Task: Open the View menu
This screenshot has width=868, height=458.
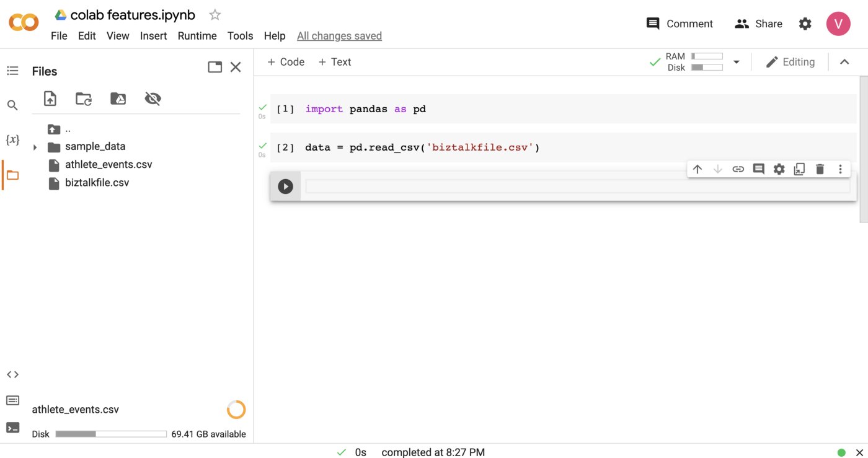Action: pyautogui.click(x=118, y=36)
